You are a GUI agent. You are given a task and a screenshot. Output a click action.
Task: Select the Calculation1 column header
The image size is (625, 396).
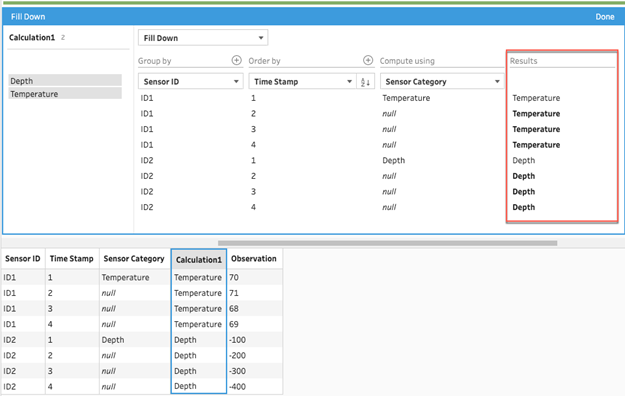point(199,260)
